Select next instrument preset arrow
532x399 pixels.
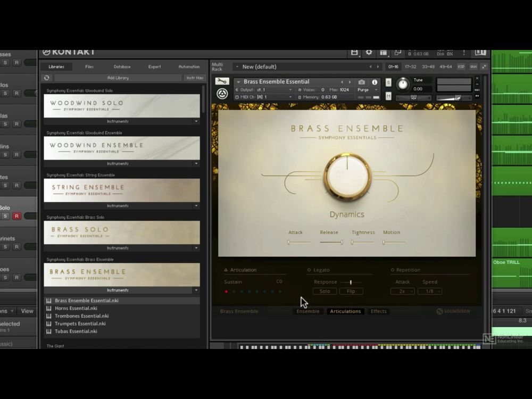350,82
